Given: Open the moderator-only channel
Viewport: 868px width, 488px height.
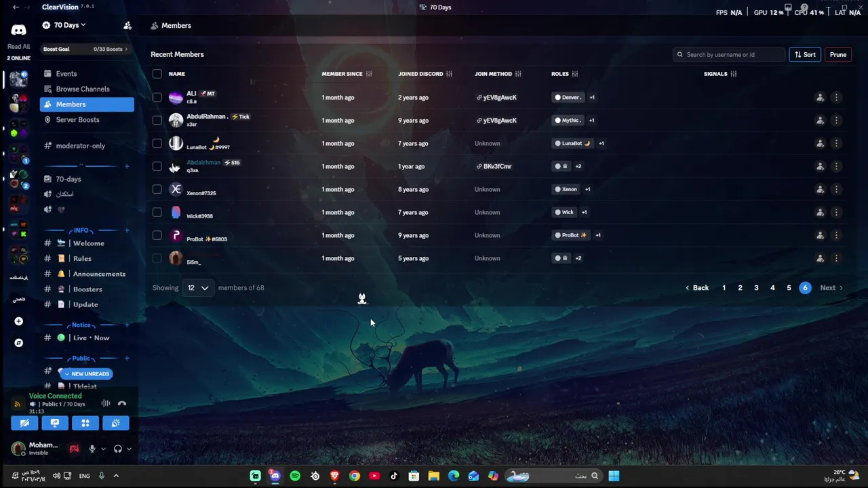Looking at the screenshot, I should click(x=87, y=146).
